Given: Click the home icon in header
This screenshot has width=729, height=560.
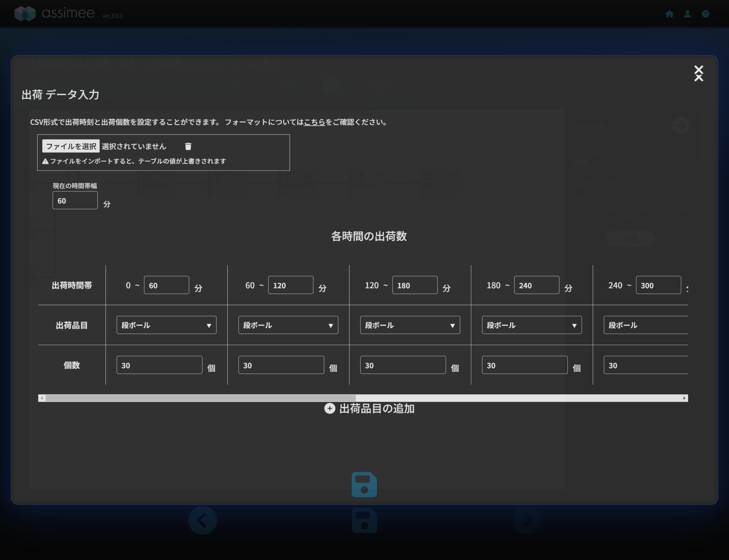Looking at the screenshot, I should click(669, 14).
